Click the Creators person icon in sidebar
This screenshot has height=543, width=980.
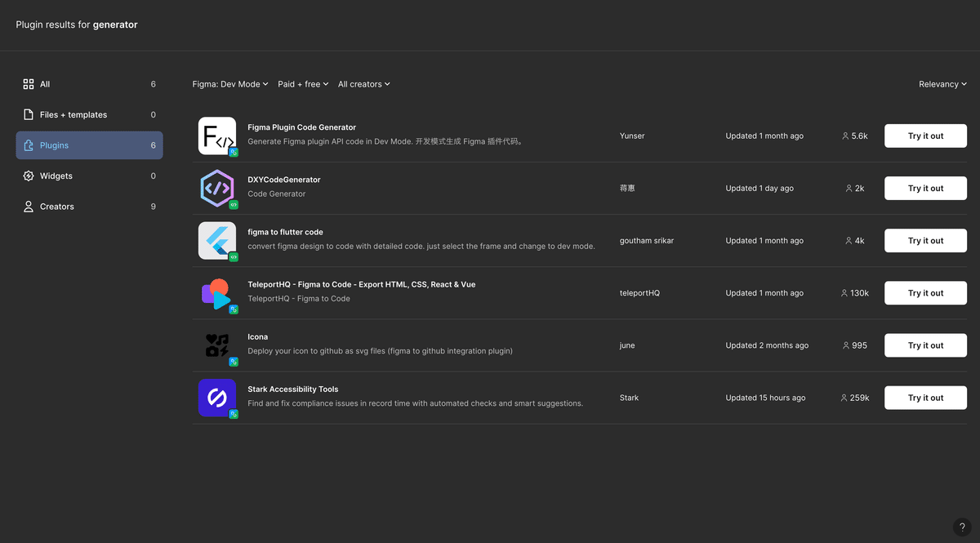click(x=29, y=207)
